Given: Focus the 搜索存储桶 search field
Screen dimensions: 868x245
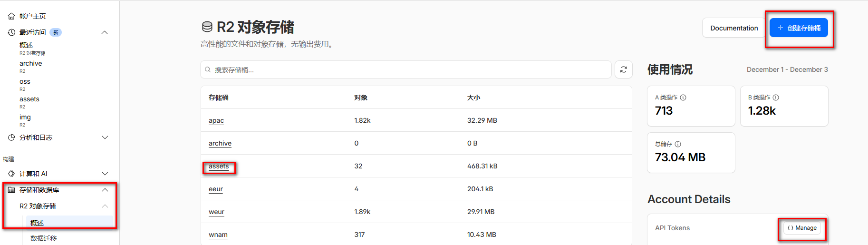Looking at the screenshot, I should click(x=406, y=69).
